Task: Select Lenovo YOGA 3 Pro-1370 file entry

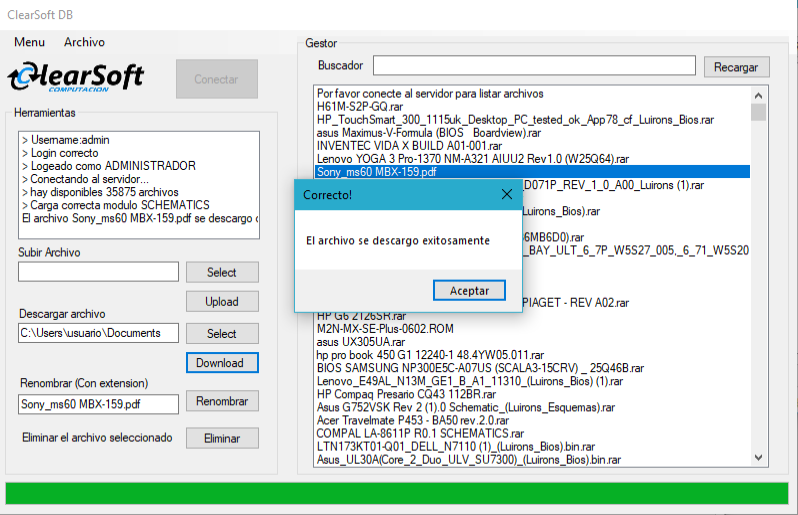Action: (x=473, y=159)
